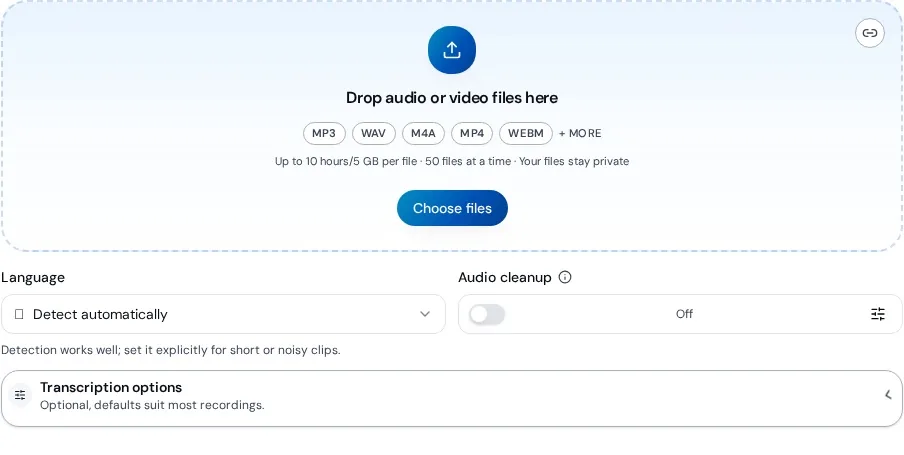Click Optional, defaults suit most recordings text
Screen dimensions: 904x455
click(152, 405)
